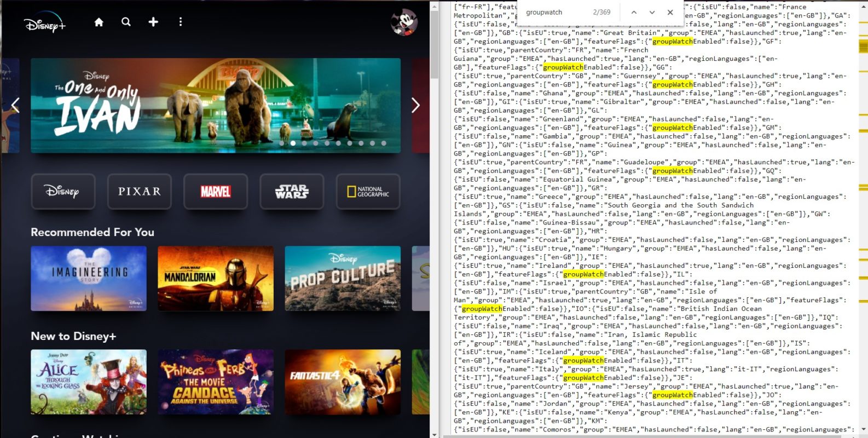
Task: Select the third carousel pagination dot
Action: pos(304,143)
